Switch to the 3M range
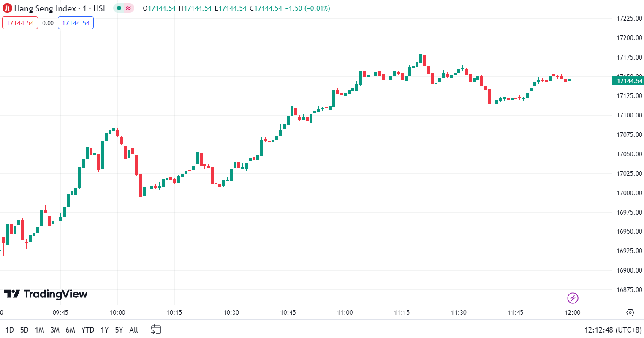The width and height of the screenshot is (644, 338). click(55, 330)
